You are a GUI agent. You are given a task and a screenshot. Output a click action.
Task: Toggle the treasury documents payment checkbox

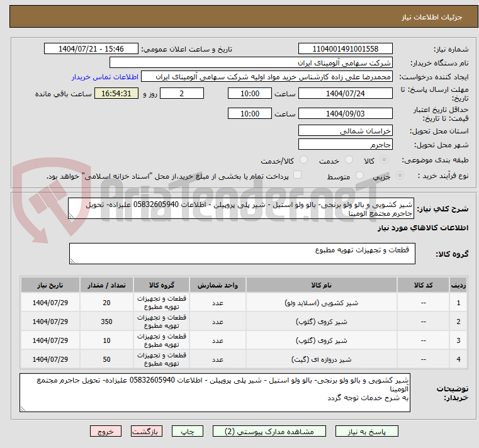click(298, 176)
